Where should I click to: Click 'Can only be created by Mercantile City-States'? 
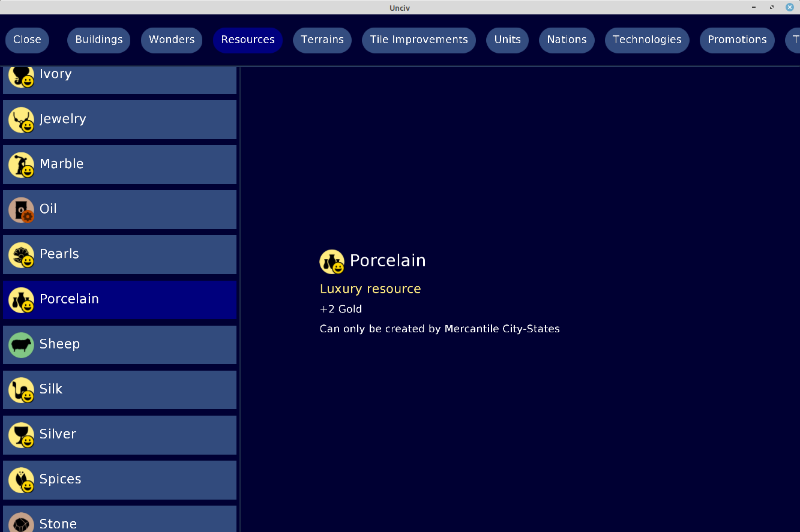pyautogui.click(x=440, y=329)
